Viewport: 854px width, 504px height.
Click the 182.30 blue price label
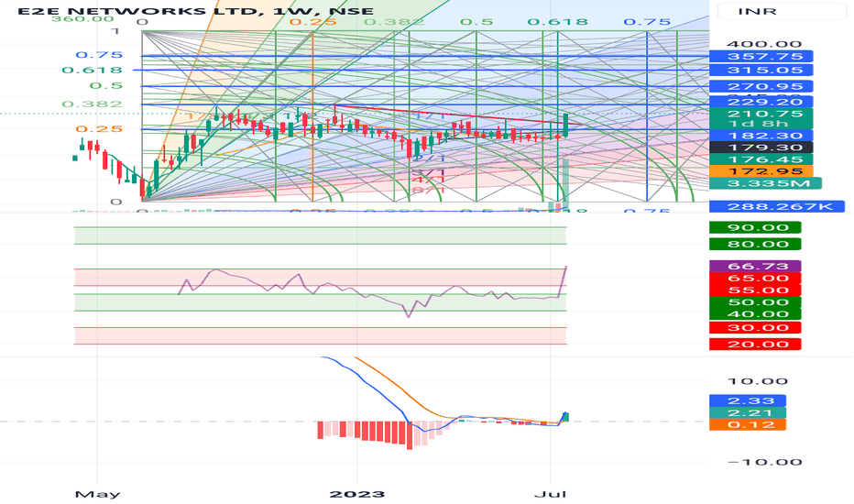point(761,136)
